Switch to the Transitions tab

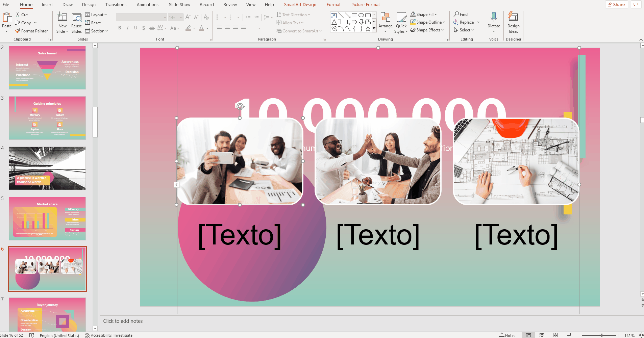pos(116,5)
